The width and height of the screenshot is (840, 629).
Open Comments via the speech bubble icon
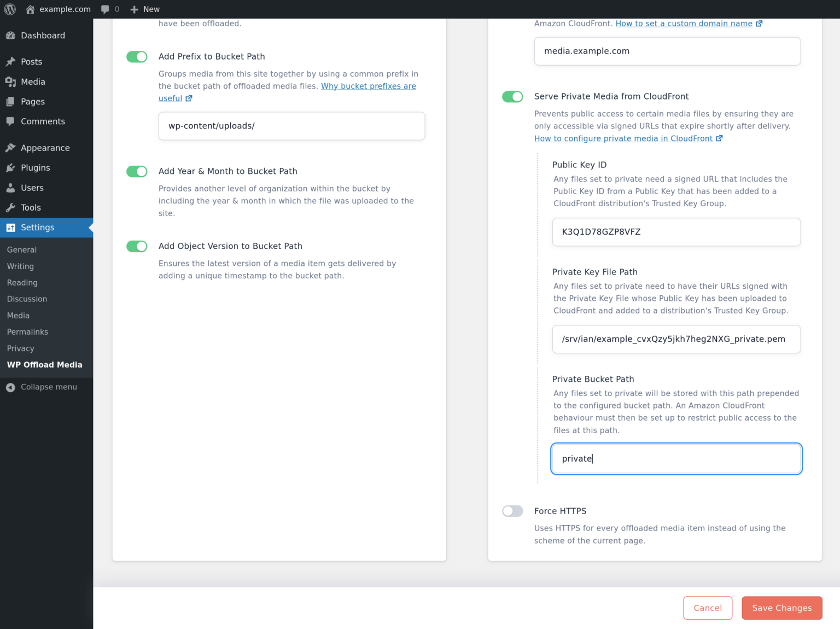click(11, 121)
